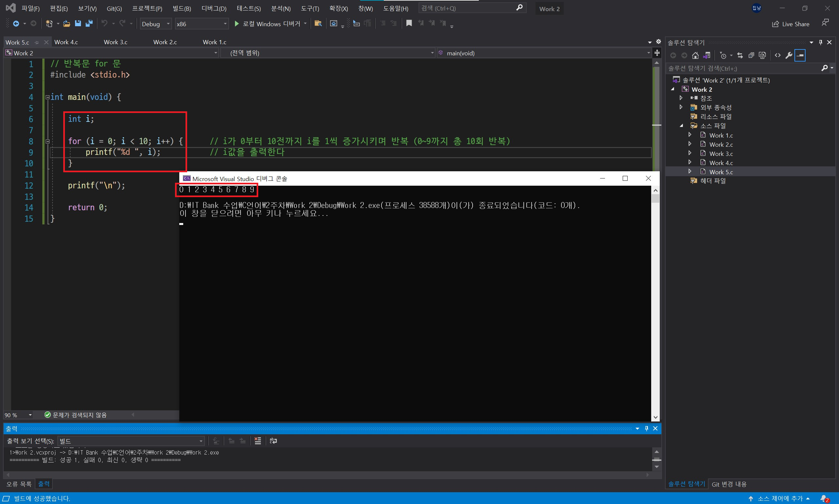839x504 pixels.
Task: Click the search box 검색 (Ctrl+Q)
Action: [467, 8]
